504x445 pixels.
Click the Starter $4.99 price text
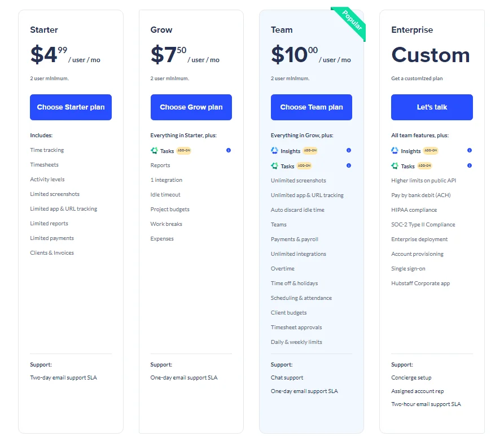tap(49, 54)
